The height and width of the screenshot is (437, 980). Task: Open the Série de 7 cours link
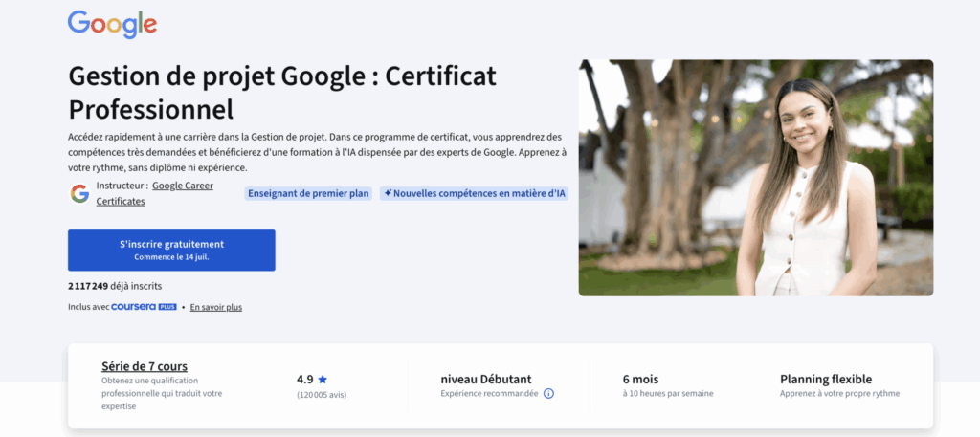[x=145, y=366]
